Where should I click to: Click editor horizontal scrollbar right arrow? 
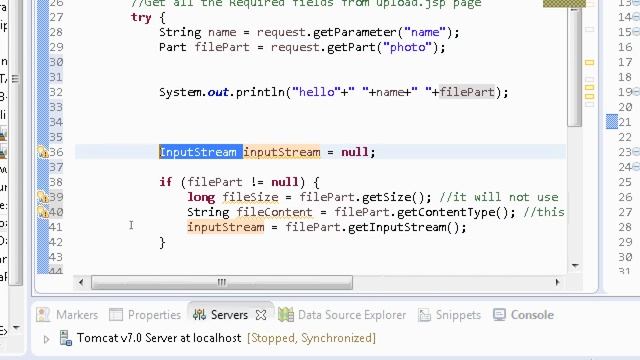[x=557, y=282]
